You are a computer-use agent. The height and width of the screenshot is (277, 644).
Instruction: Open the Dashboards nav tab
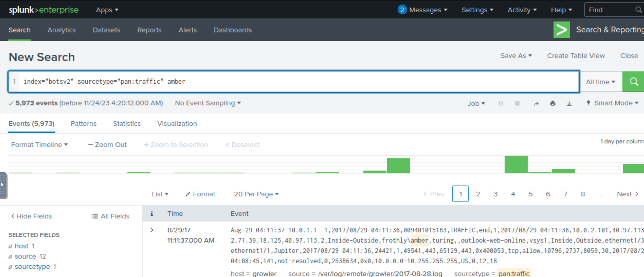coord(233,30)
